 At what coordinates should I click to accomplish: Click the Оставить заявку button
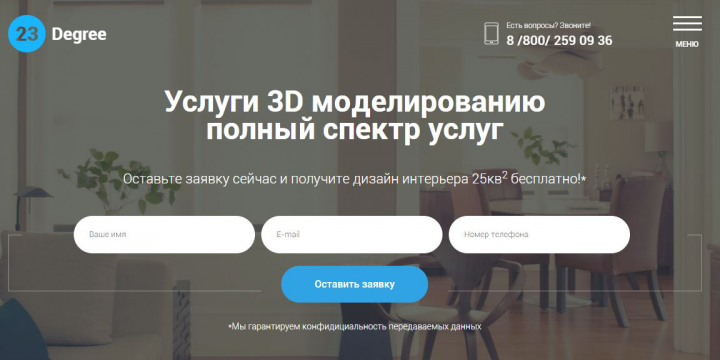tap(354, 284)
